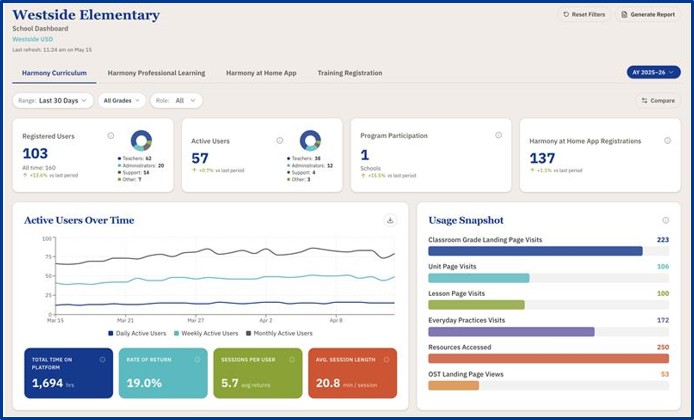Show info for Registered Users card
694x420 pixels.
pyautogui.click(x=111, y=136)
